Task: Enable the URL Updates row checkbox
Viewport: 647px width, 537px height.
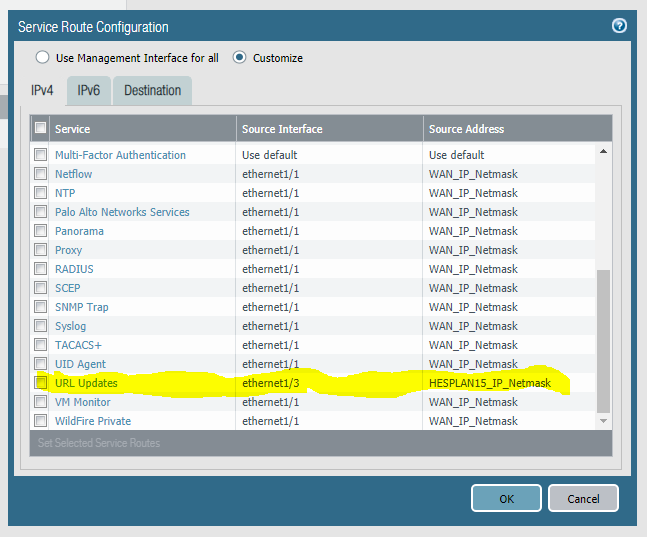Action: (x=40, y=383)
